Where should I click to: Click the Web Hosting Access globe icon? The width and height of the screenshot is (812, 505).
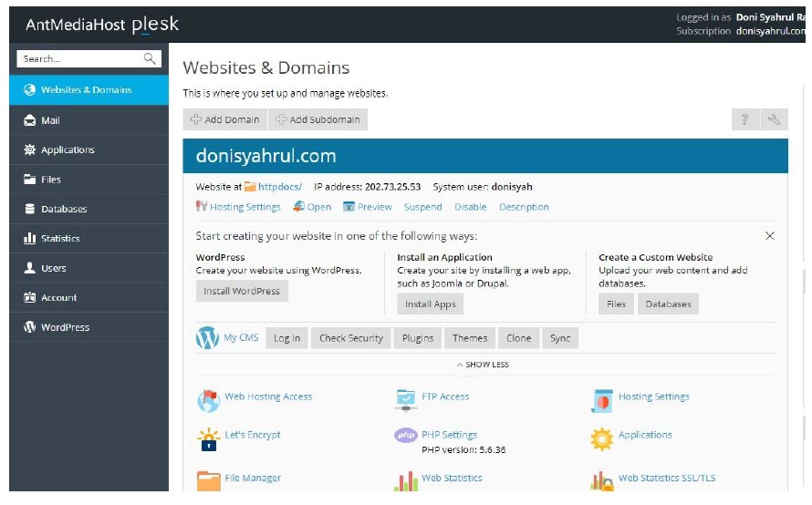tap(208, 400)
